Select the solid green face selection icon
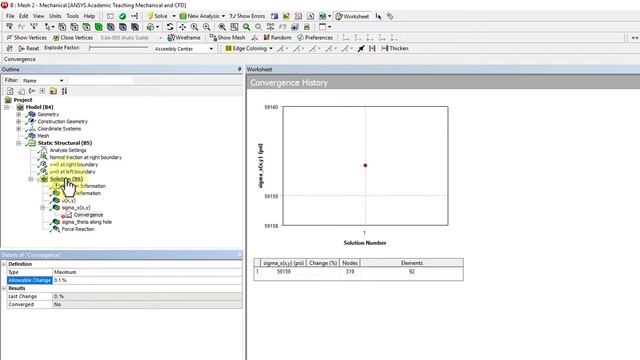This screenshot has width=640, height=360. click(x=98, y=27)
